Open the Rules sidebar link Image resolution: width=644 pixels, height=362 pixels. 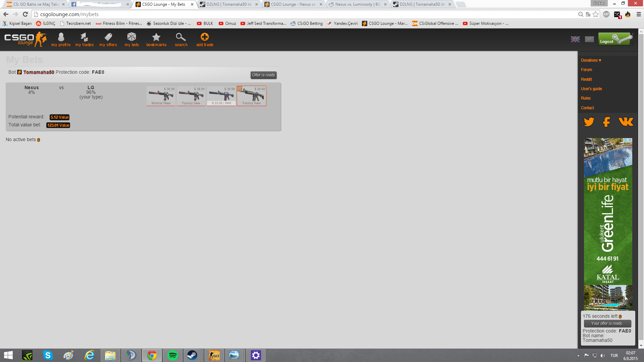coord(586,98)
